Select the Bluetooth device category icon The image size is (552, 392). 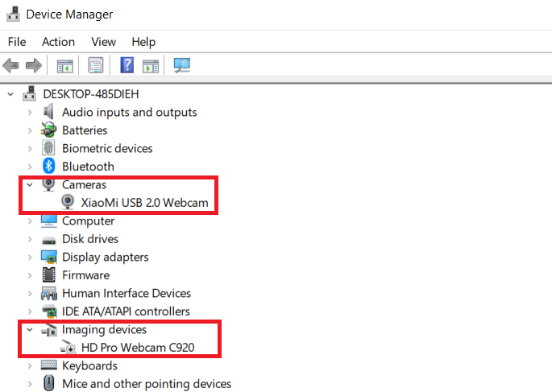coord(49,167)
